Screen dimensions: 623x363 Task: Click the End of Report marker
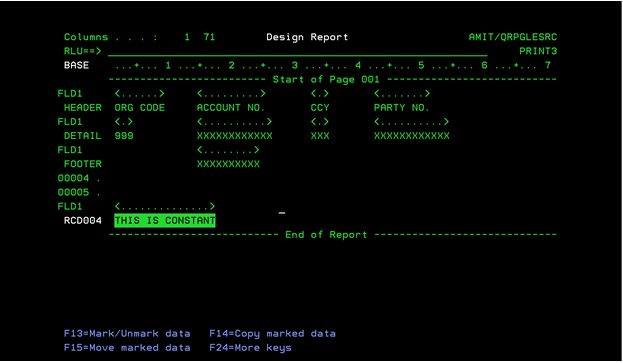pos(326,235)
